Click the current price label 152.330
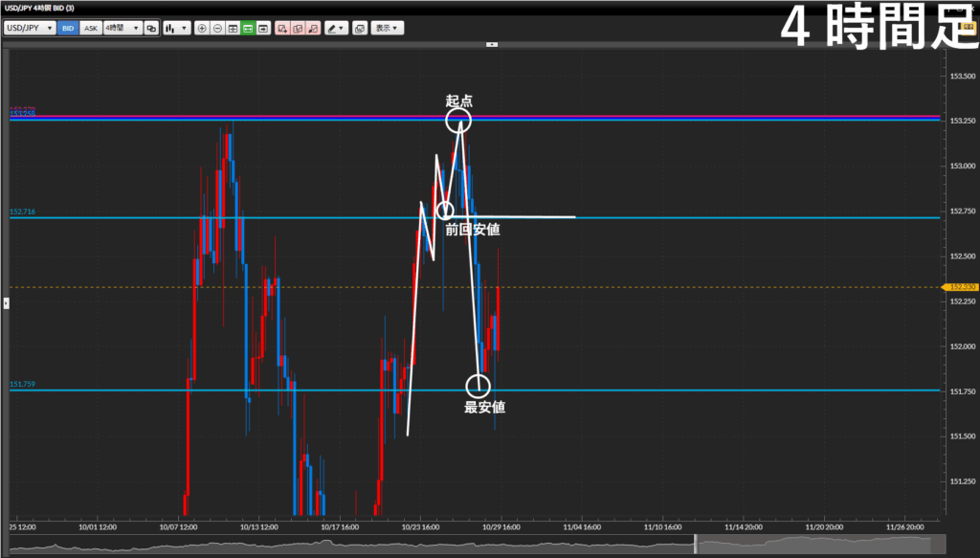Viewport: 980px width, 558px height. (961, 286)
